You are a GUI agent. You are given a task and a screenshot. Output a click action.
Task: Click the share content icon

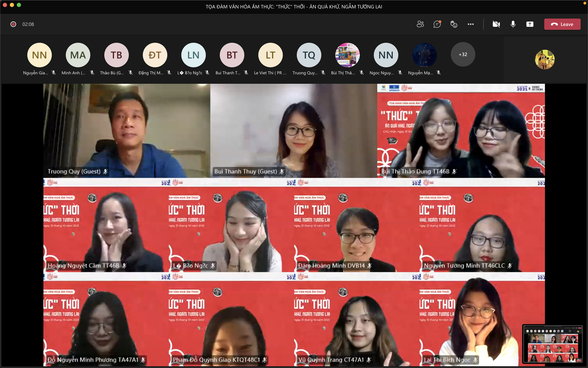point(530,24)
